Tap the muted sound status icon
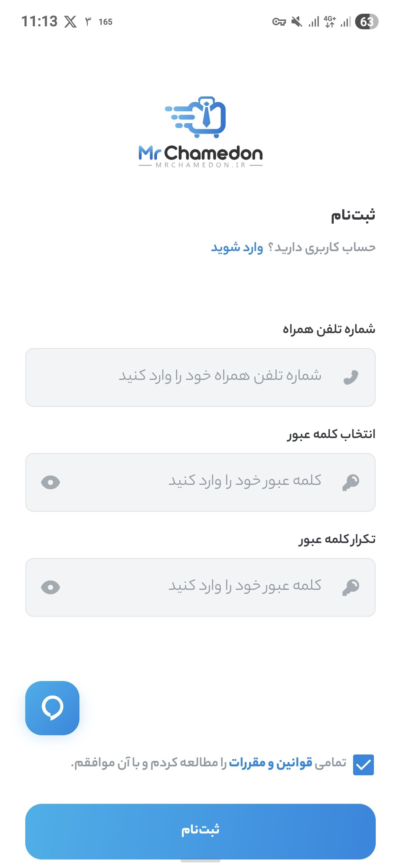401x868 pixels. click(296, 22)
